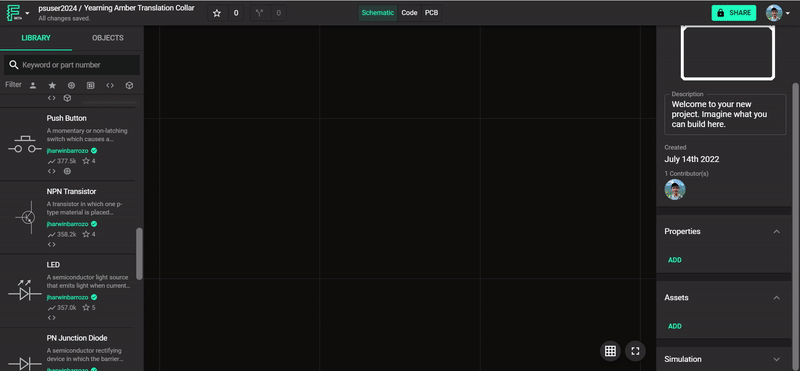800x371 pixels.
Task: Click the project preview thumbnail
Action: click(x=728, y=53)
